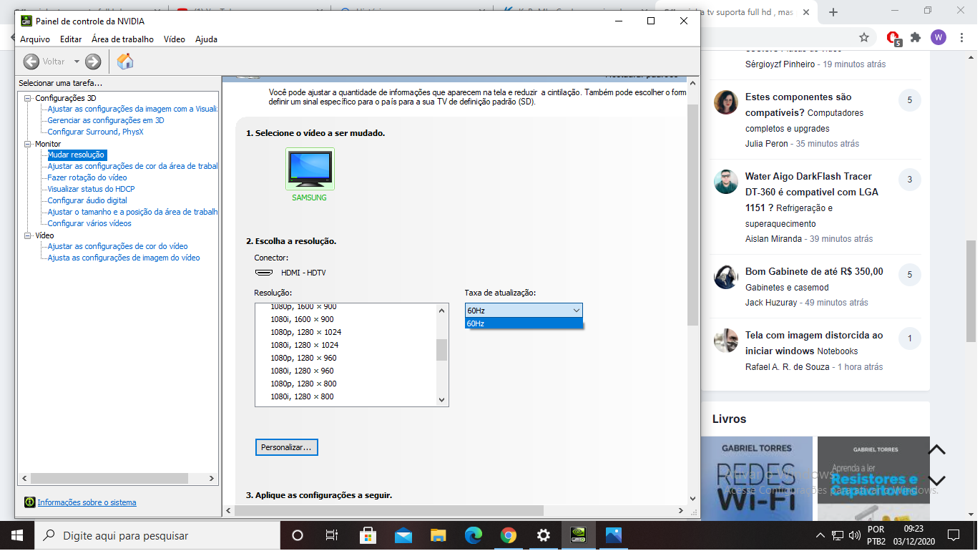The image size is (980, 551).
Task: Open Mail app taskbar icon
Action: coord(403,535)
